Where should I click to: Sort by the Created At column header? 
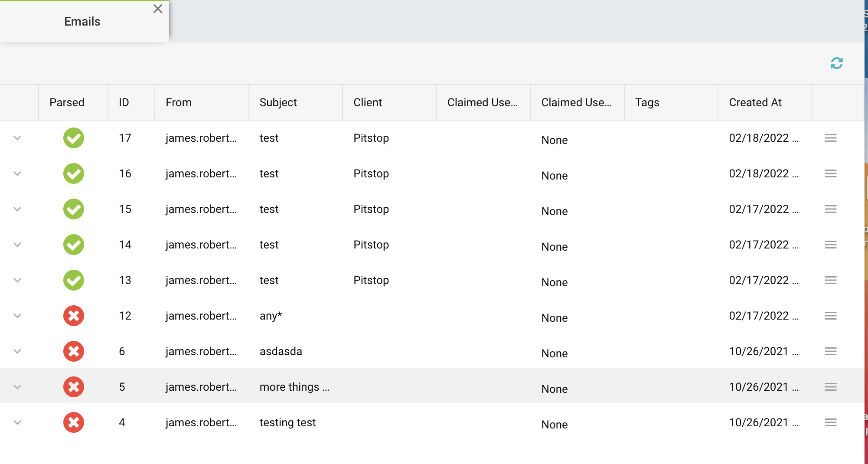tap(755, 102)
